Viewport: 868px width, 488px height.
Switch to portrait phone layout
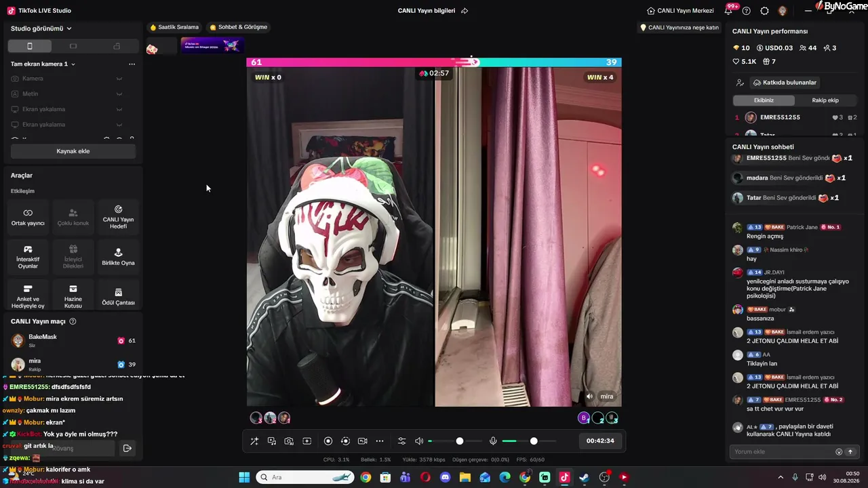click(x=29, y=46)
